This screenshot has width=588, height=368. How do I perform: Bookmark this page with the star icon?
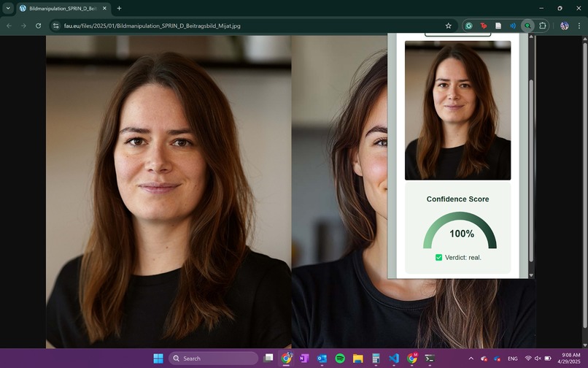click(448, 26)
